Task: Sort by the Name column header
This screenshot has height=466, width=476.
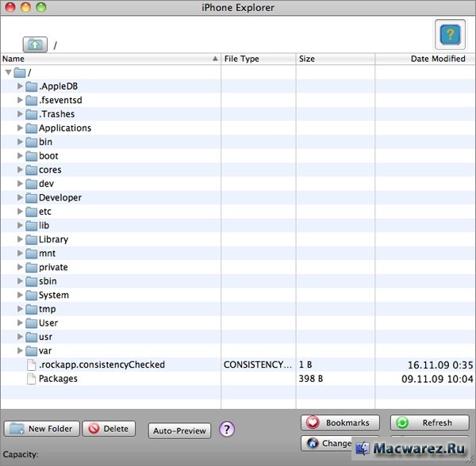Action: [109, 59]
